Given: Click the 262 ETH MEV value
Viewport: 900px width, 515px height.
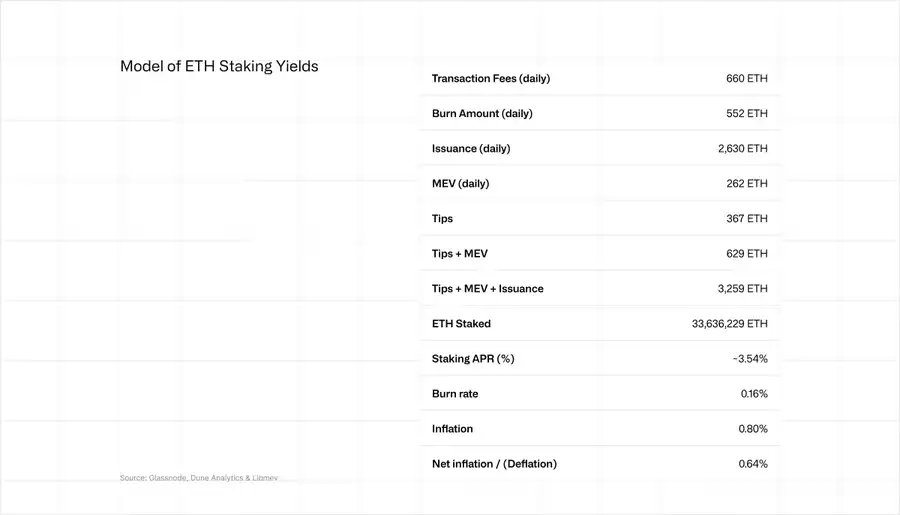Looking at the screenshot, I should [x=747, y=183].
